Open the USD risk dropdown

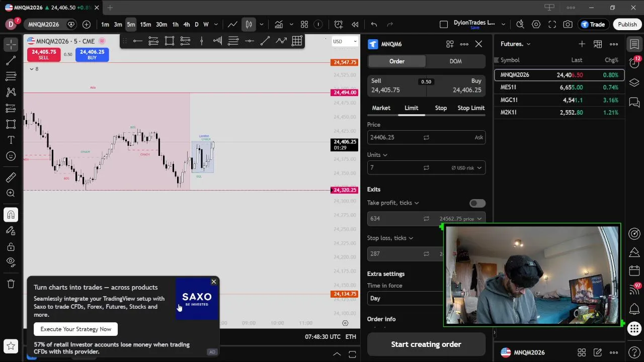pyautogui.click(x=466, y=168)
